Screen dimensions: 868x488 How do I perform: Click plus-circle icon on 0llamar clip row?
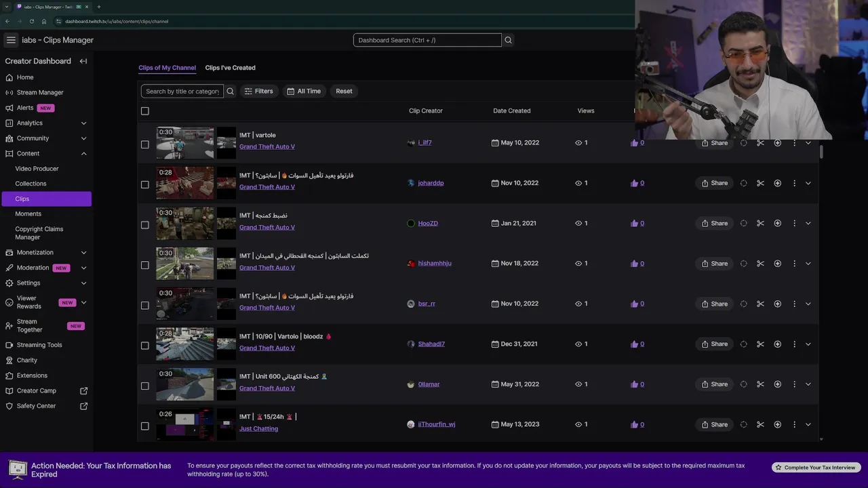(778, 384)
